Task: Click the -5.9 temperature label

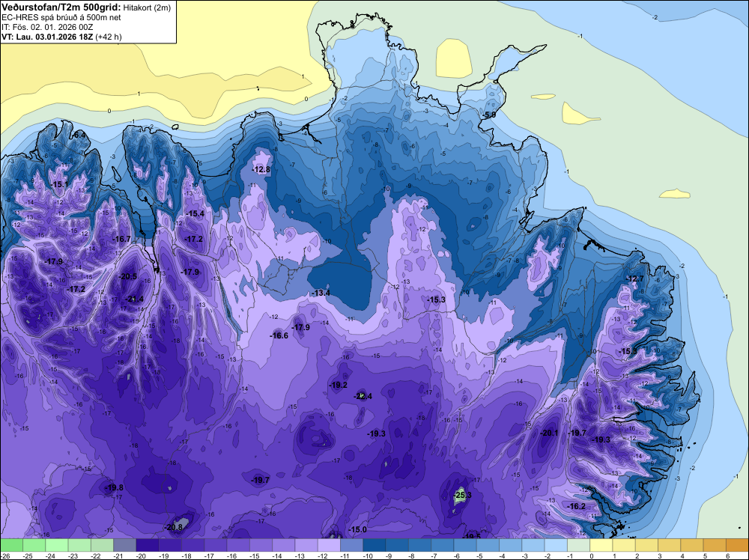Action: coord(489,115)
